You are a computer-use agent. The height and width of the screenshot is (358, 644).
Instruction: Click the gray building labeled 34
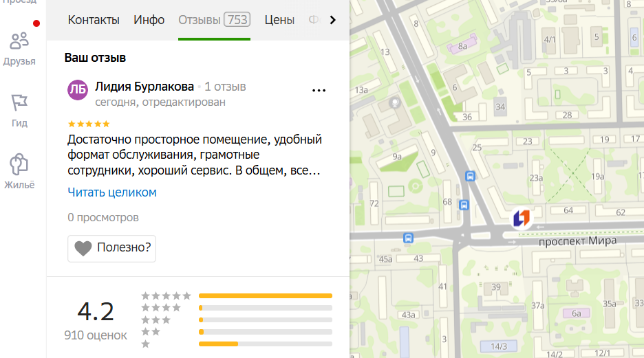pos(500,107)
